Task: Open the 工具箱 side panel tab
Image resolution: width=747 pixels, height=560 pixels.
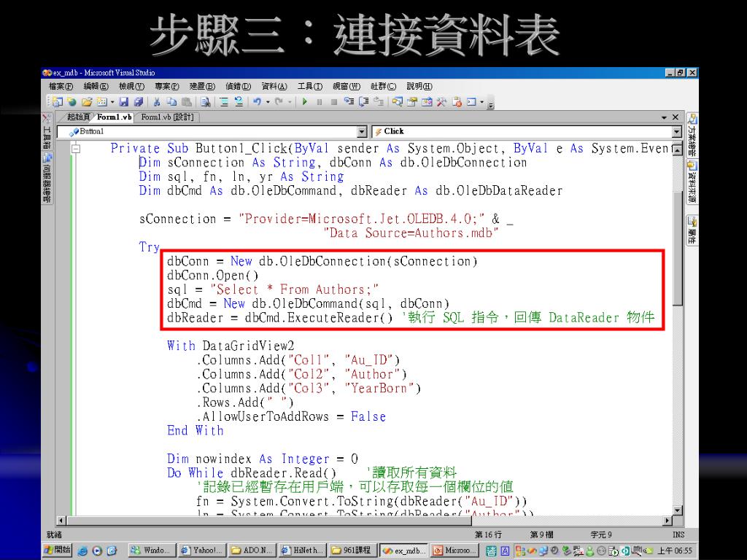Action: coord(47,131)
